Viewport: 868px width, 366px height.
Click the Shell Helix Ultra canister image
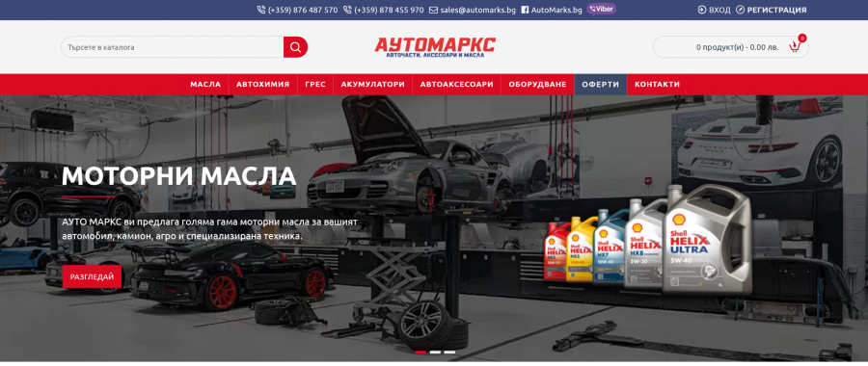click(x=708, y=241)
